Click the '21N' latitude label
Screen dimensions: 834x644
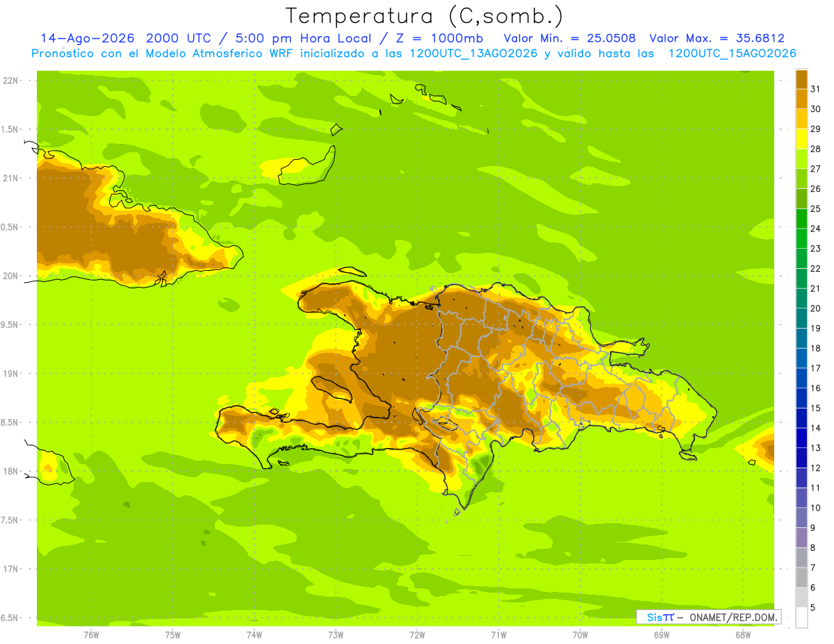10,178
